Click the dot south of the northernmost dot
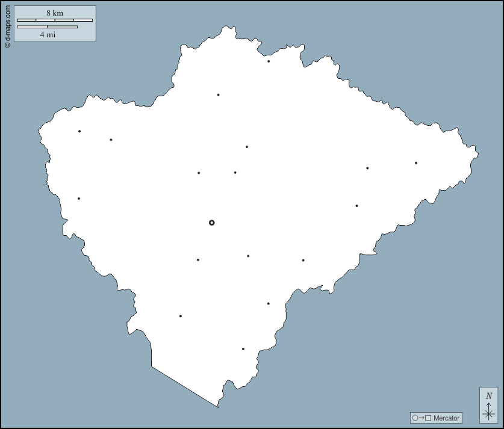 click(x=218, y=95)
